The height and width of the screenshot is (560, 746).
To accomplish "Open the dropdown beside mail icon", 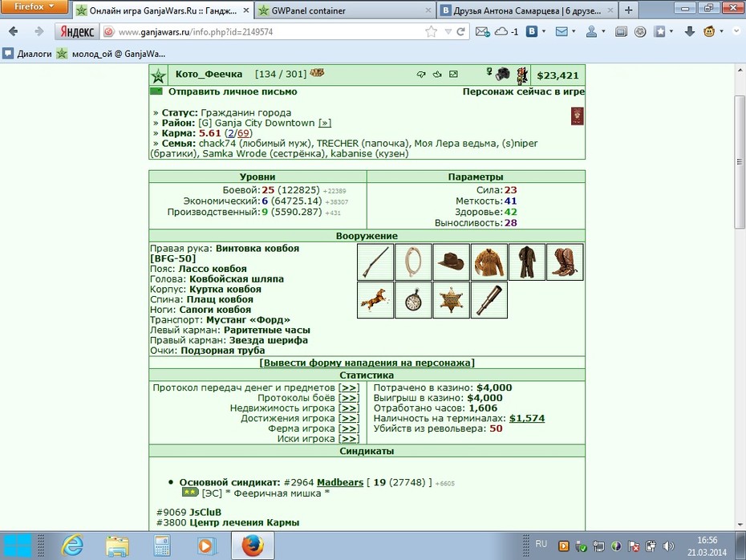I will [574, 31].
